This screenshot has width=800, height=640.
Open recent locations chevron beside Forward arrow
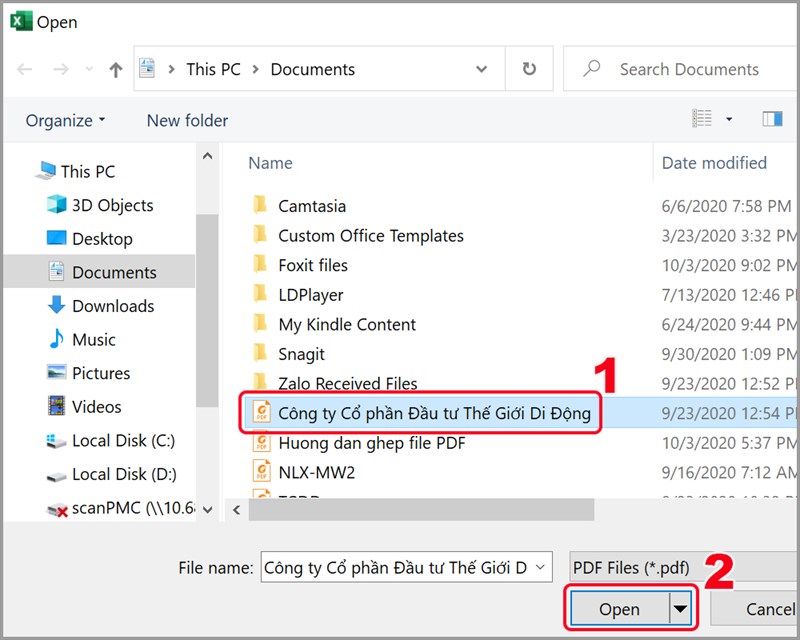[x=89, y=69]
